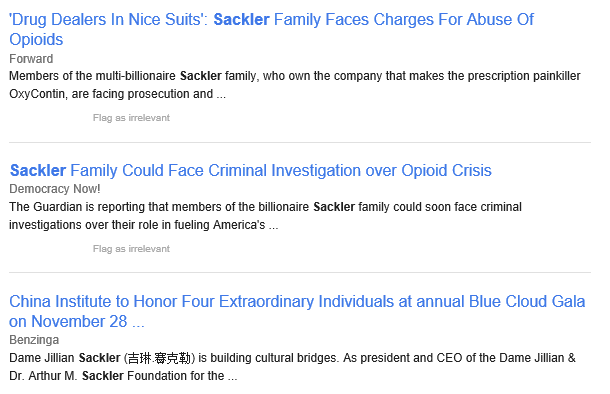This screenshot has height=394, width=610.
Task: Flag the Democracy Now! article as irrelevant
Action: [x=131, y=249]
